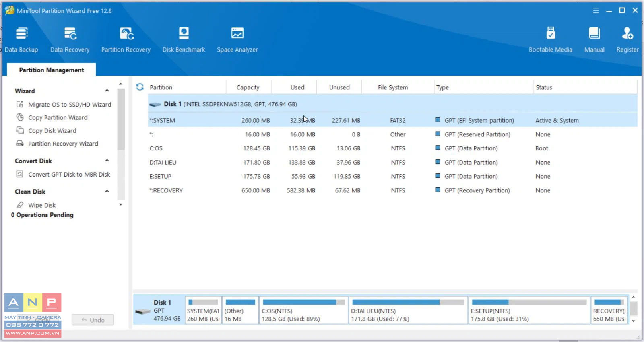The height and width of the screenshot is (342, 644).
Task: Choose Convert GPT Disk to MBR Disk
Action: coord(69,174)
